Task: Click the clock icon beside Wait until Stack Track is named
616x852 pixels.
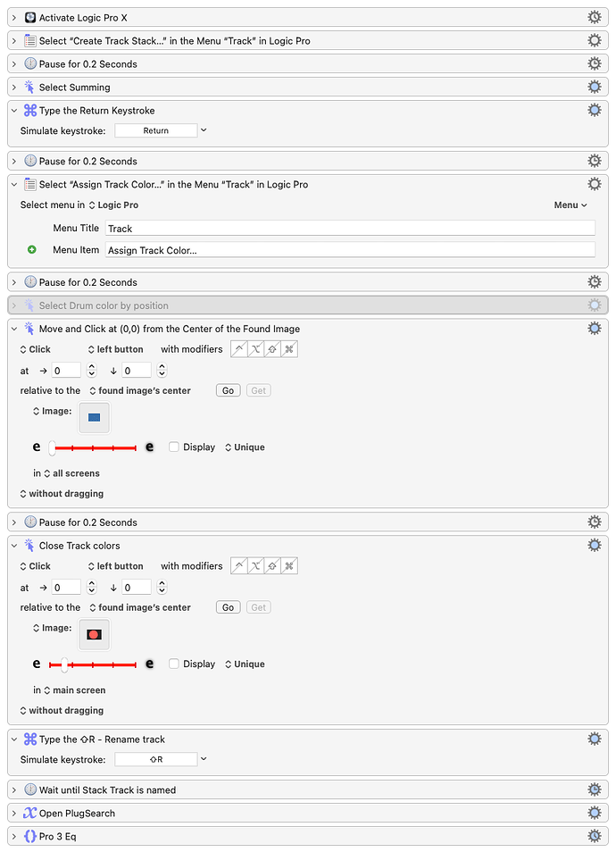Action: coord(30,789)
